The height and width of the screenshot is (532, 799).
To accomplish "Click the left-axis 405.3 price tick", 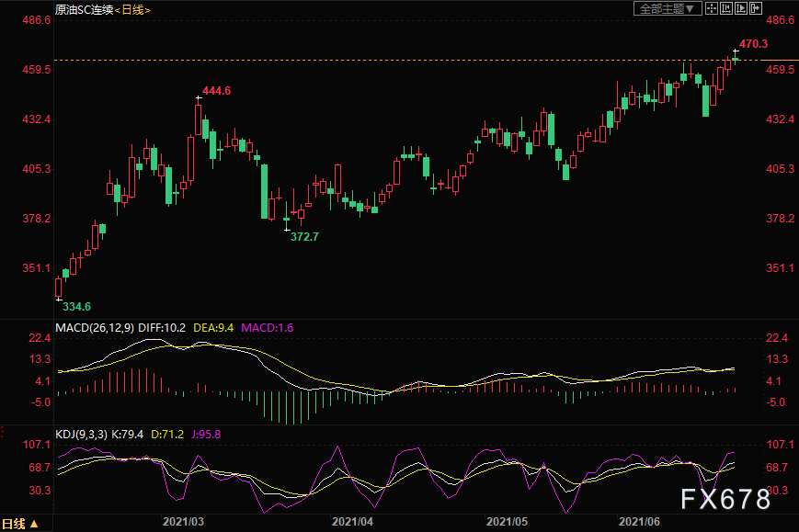I will (x=36, y=169).
